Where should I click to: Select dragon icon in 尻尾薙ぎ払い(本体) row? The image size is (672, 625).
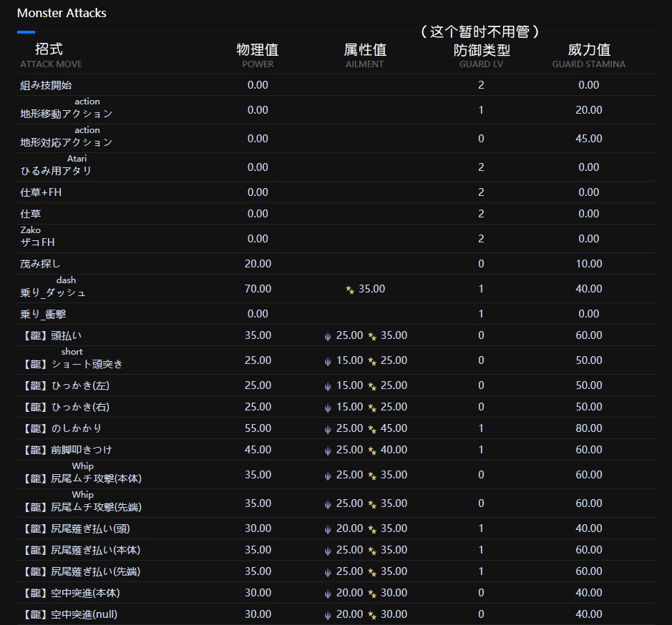tap(328, 551)
